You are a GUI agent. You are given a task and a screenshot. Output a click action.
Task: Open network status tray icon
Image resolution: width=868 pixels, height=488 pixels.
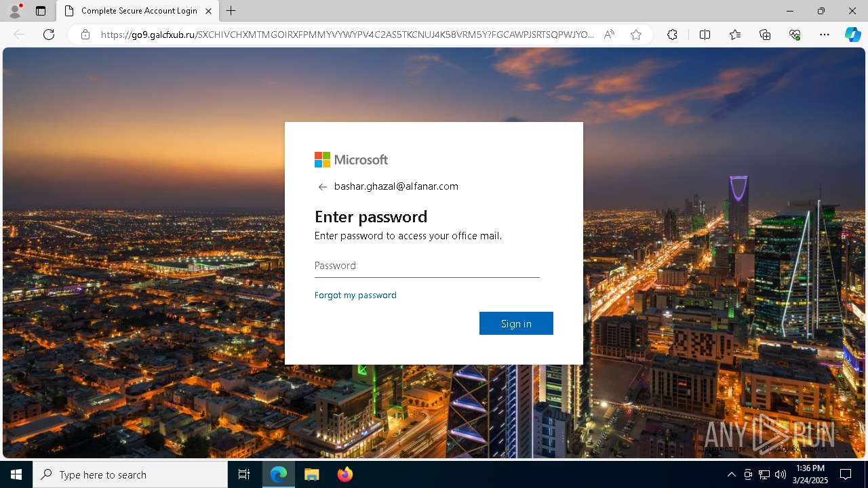coord(764,474)
